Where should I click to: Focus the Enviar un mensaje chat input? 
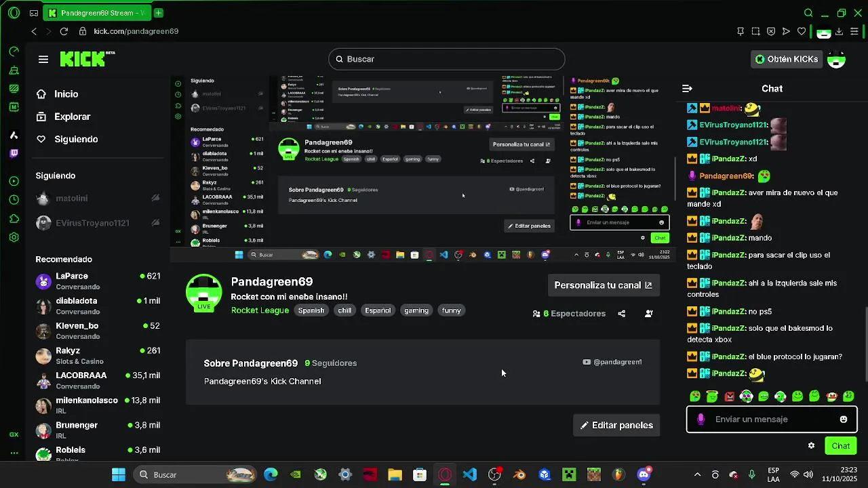[772, 420]
